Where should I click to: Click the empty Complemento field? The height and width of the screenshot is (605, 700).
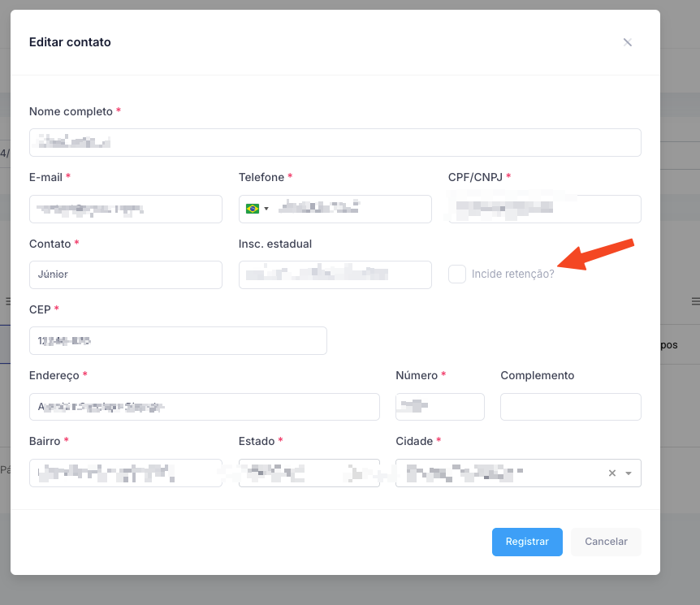pyautogui.click(x=571, y=407)
